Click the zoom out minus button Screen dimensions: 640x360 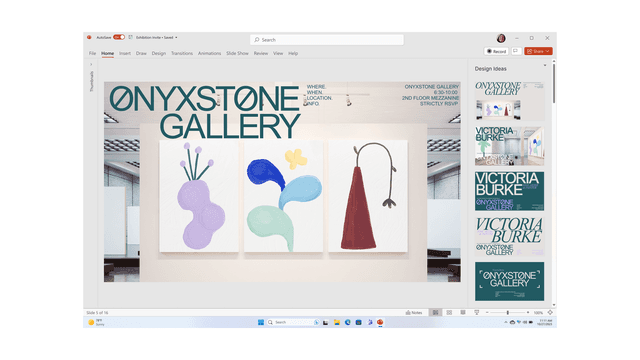[487, 313]
